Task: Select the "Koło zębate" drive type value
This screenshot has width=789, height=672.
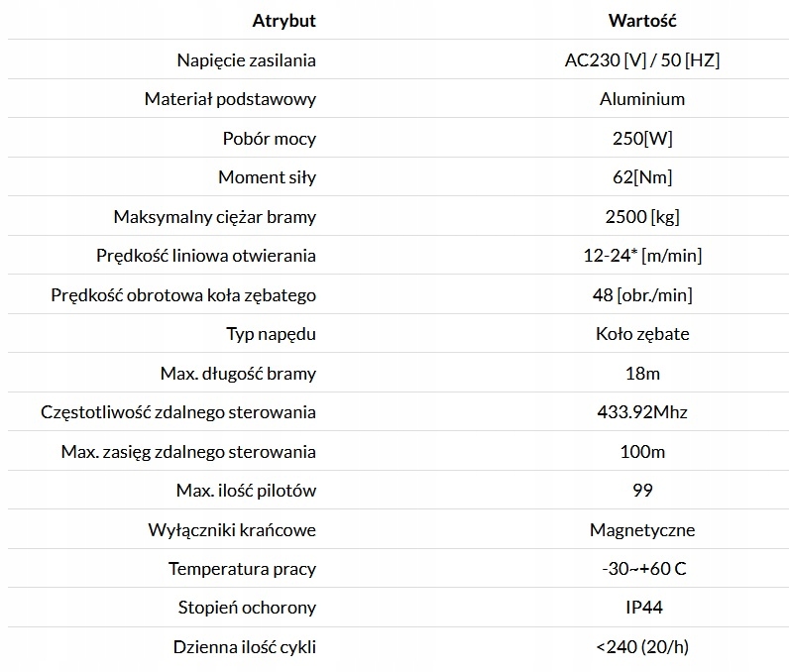Action: pyautogui.click(x=641, y=334)
